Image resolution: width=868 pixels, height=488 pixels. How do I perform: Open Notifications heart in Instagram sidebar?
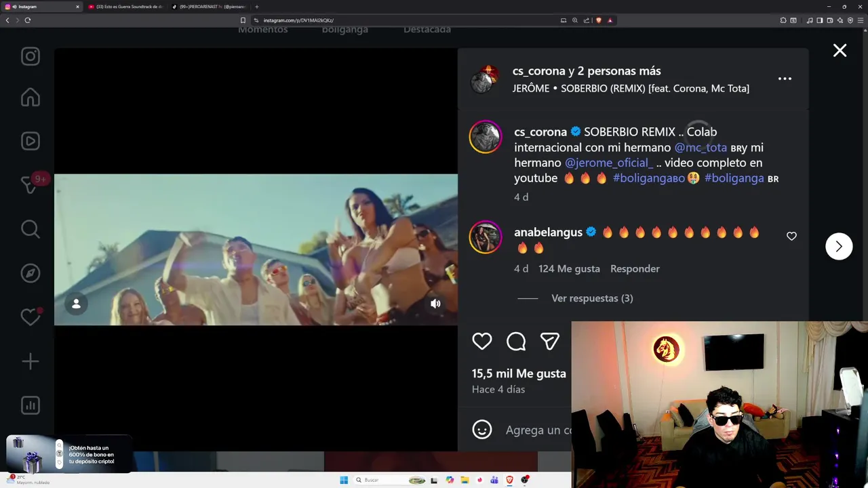click(x=31, y=317)
